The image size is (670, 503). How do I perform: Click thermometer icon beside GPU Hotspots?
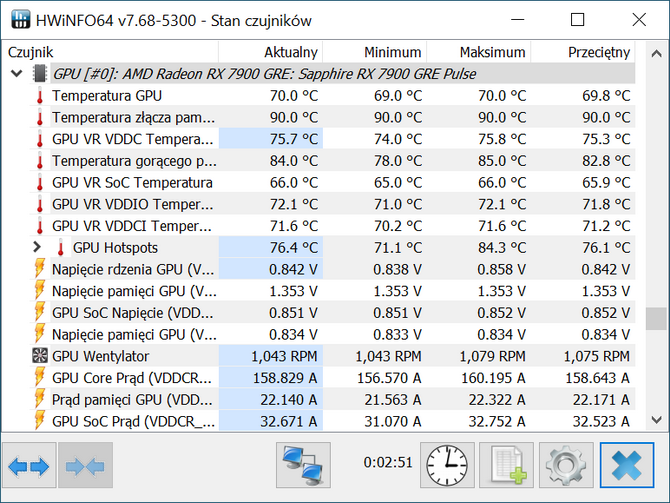[61, 248]
